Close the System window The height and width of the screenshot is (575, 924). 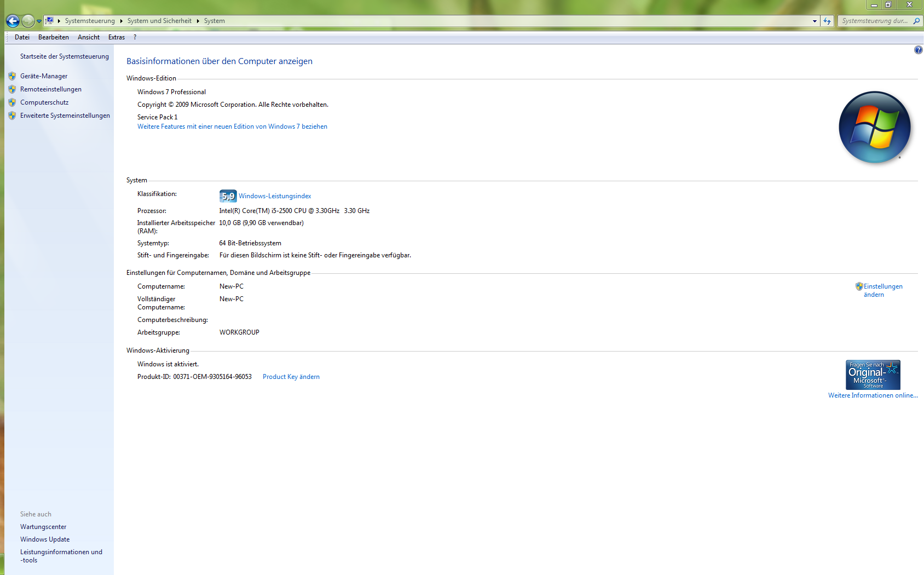(x=909, y=5)
